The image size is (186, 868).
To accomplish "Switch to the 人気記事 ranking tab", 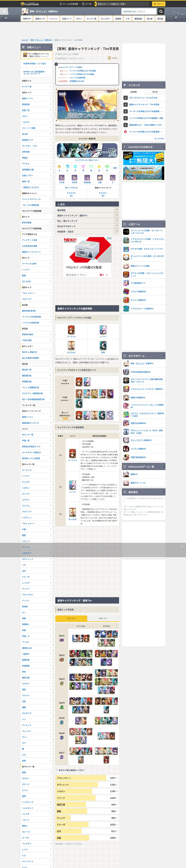I will tap(133, 92).
